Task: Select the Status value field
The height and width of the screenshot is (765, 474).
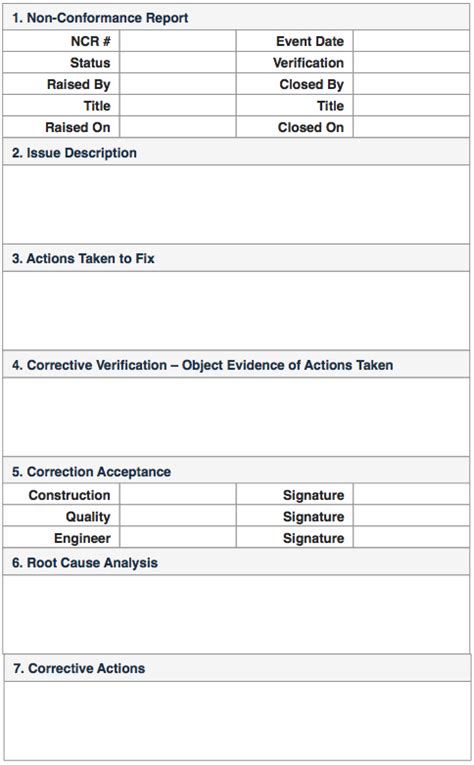Action: point(178,62)
